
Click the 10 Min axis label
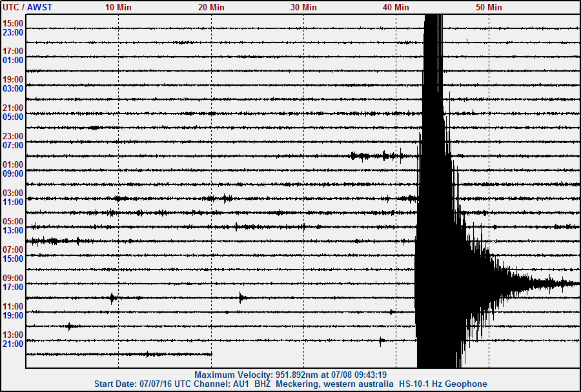pos(118,7)
